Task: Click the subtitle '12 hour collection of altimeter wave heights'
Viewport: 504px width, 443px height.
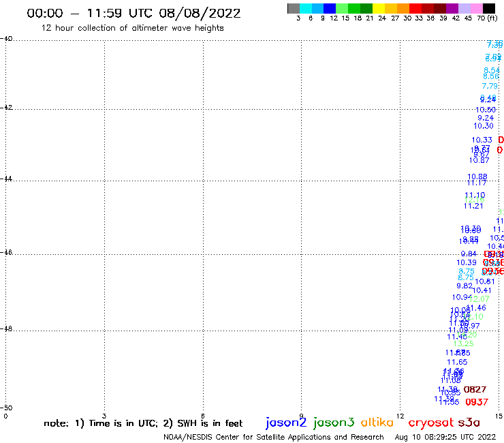Action: (132, 28)
